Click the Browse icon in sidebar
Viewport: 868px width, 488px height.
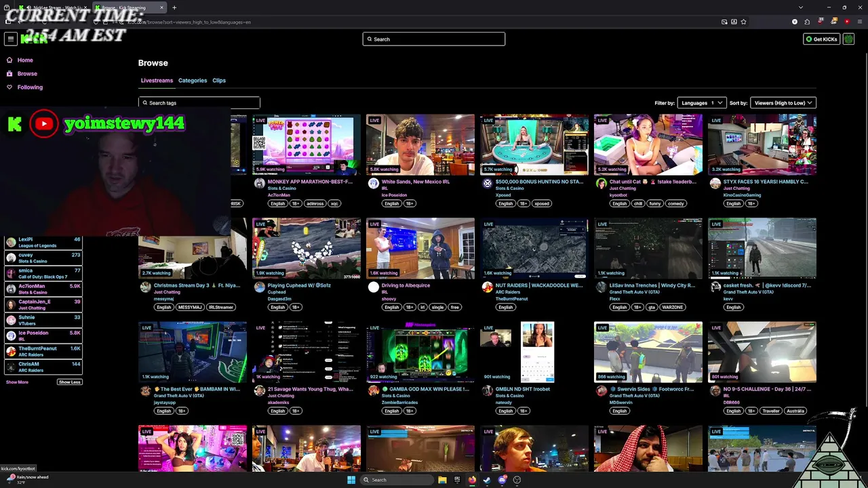click(x=9, y=74)
